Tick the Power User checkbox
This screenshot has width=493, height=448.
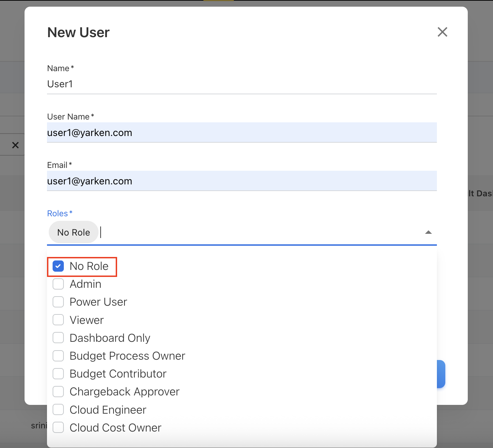(58, 302)
